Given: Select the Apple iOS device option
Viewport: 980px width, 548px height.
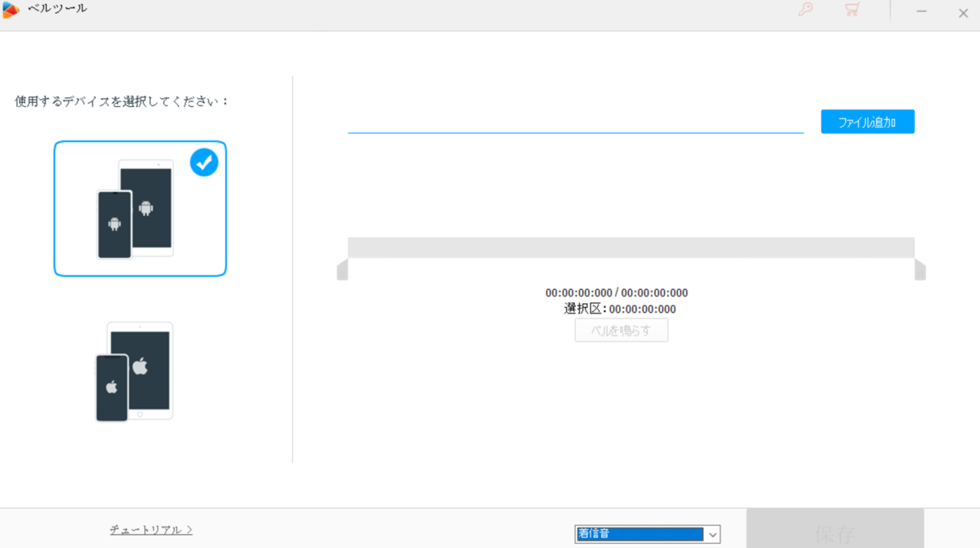Looking at the screenshot, I should pyautogui.click(x=135, y=372).
